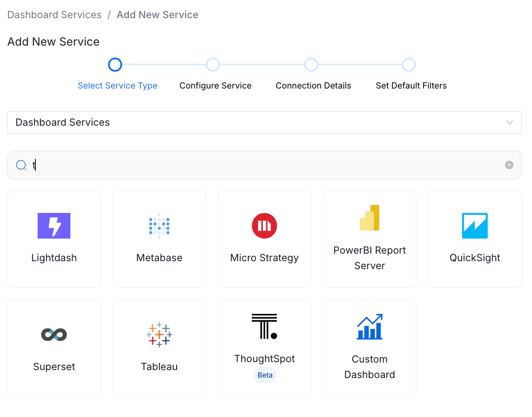The width and height of the screenshot is (532, 417).
Task: Open the Connection Details step
Action: click(x=311, y=65)
